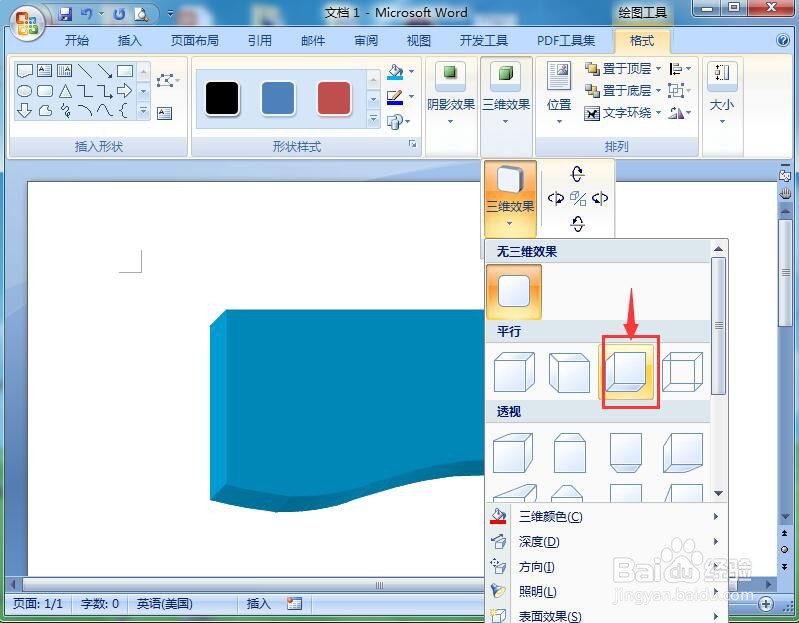Switch to the 插入 ribbon tab
Viewport: 799px width, 623px height.
click(x=129, y=40)
